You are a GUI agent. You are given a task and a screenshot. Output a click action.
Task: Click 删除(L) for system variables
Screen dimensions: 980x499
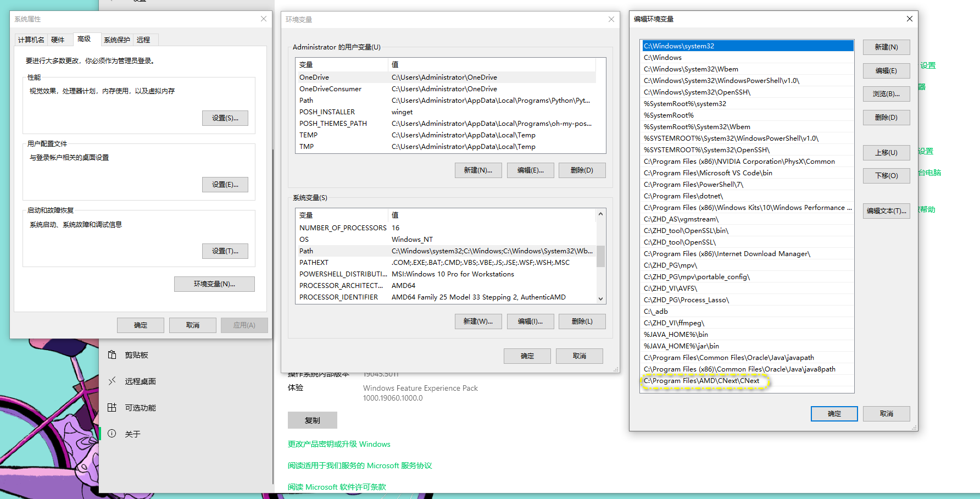click(582, 321)
